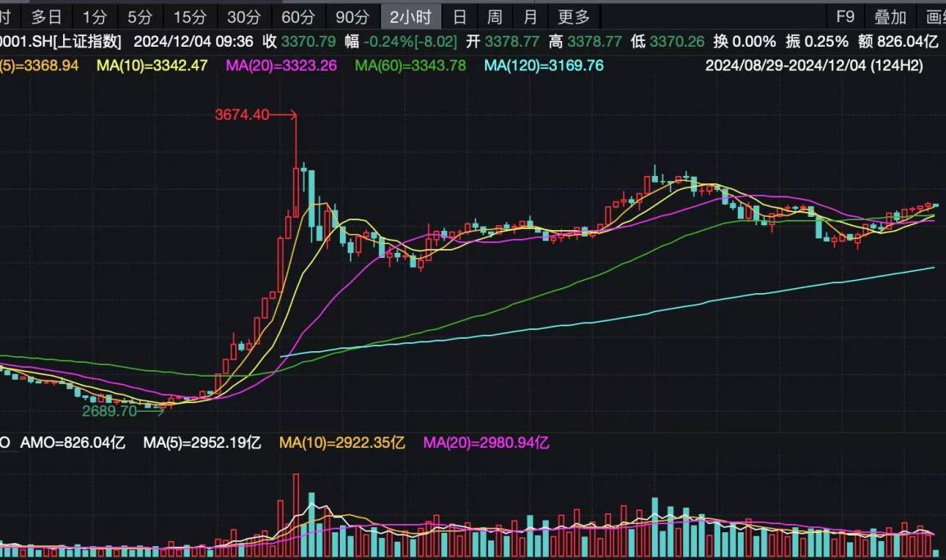Click the volume MA(5)=2952.19亿 label
946x560 pixels.
pos(202,442)
